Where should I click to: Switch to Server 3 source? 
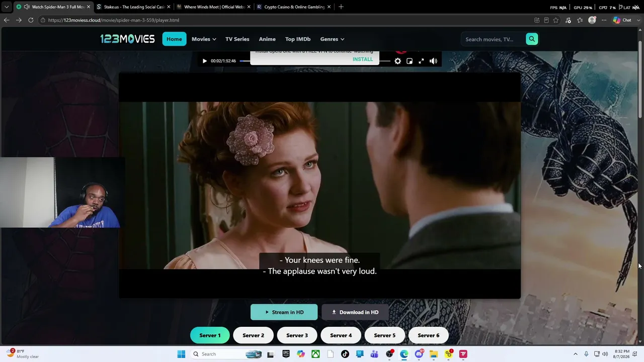[297, 335]
